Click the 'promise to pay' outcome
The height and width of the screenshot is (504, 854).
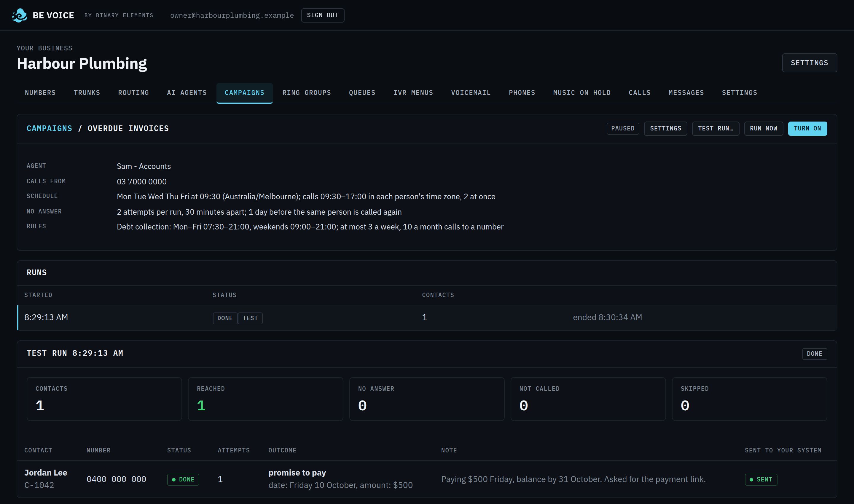(297, 473)
